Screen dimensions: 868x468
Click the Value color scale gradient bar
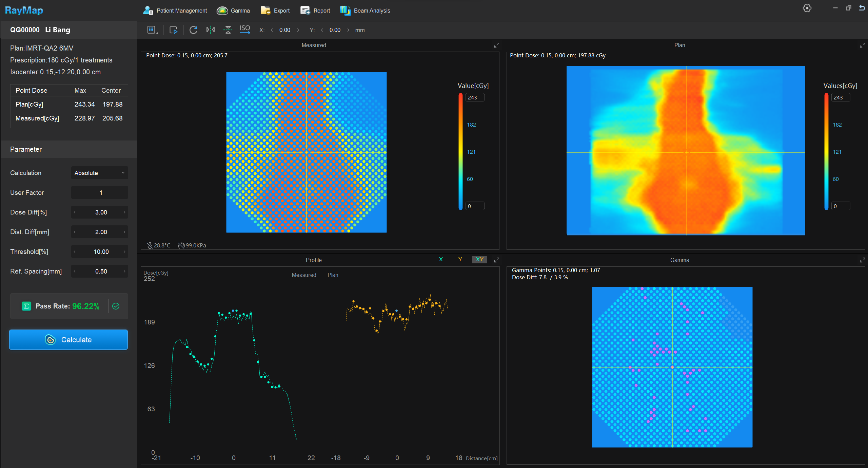click(460, 152)
